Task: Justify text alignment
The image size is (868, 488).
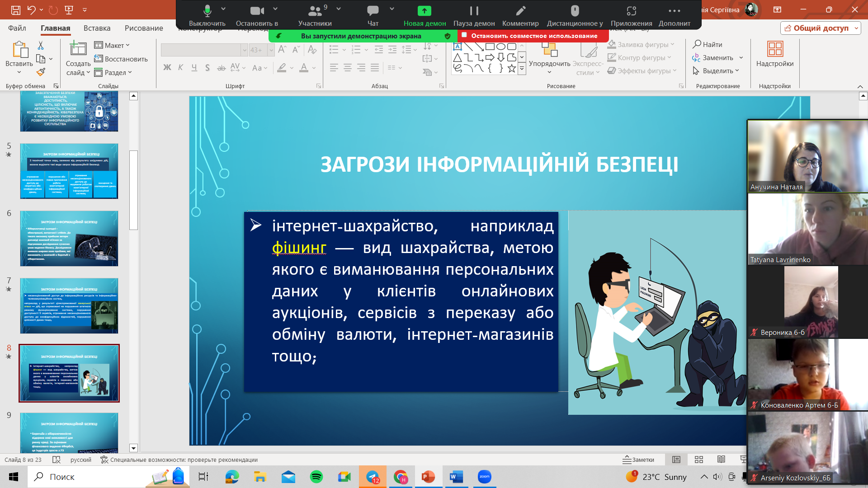Action: pyautogui.click(x=375, y=68)
